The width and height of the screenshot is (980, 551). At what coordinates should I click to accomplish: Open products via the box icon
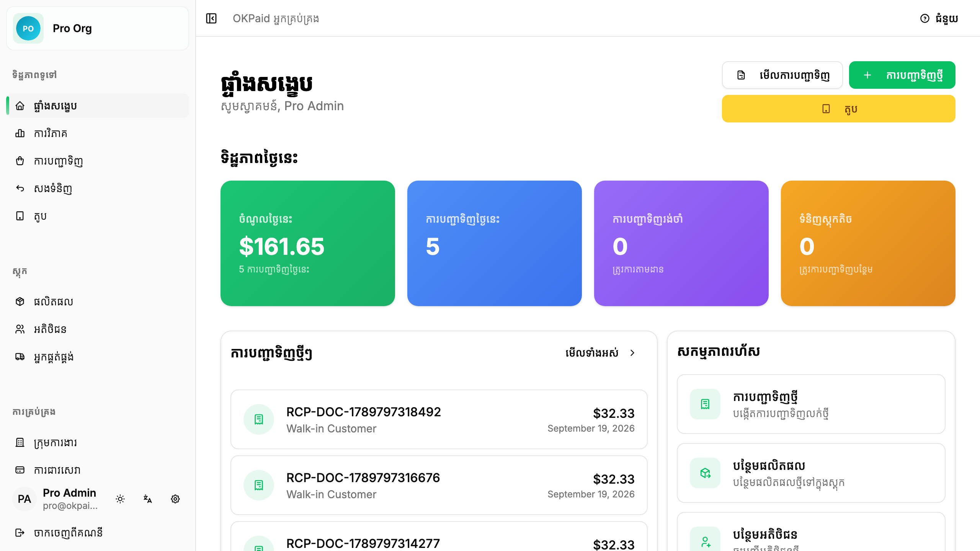point(20,302)
